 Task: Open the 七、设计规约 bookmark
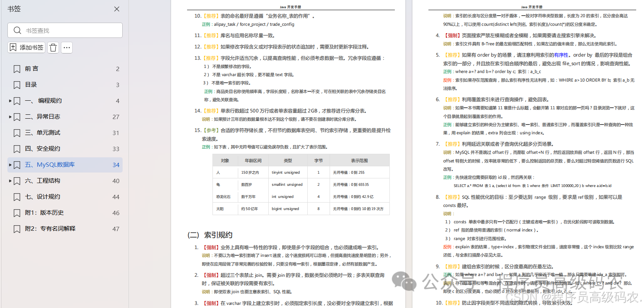pos(43,197)
